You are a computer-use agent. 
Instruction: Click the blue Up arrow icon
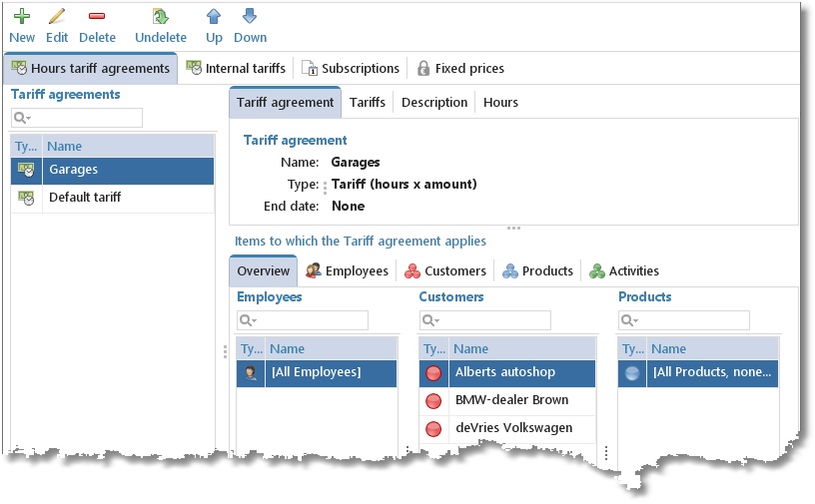[214, 17]
